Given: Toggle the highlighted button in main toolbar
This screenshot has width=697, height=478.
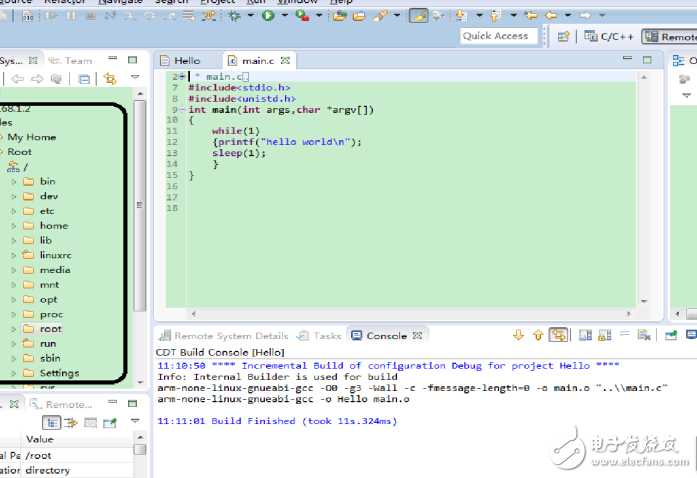Looking at the screenshot, I should pos(419,16).
